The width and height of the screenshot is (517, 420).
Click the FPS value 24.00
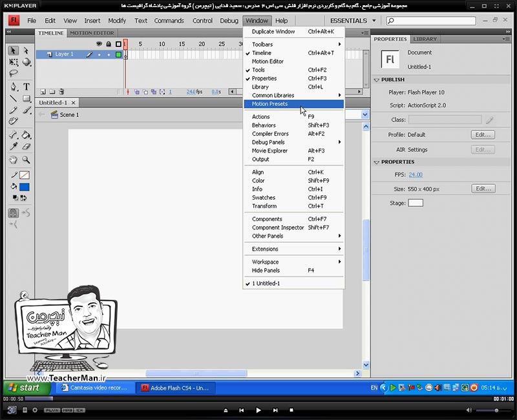point(416,174)
